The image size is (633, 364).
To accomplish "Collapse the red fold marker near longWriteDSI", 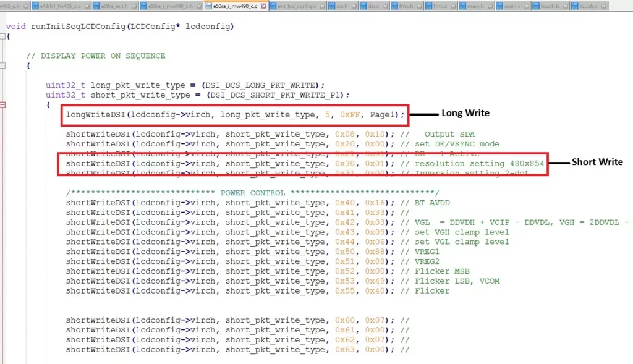I will pyautogui.click(x=2, y=105).
